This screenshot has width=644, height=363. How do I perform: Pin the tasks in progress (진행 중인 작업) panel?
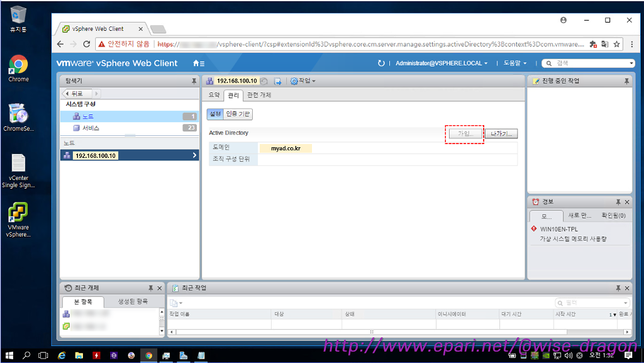tap(626, 81)
